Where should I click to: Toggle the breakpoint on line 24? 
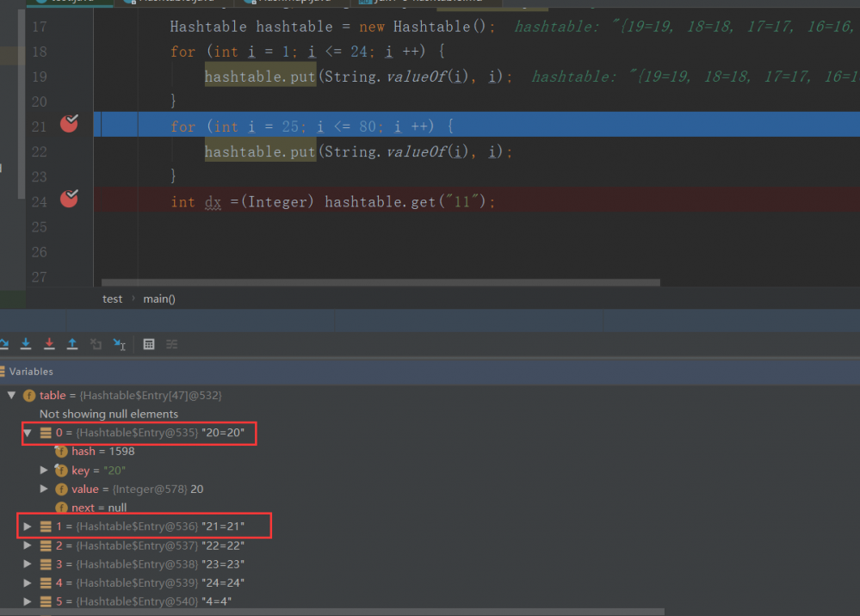(x=69, y=200)
